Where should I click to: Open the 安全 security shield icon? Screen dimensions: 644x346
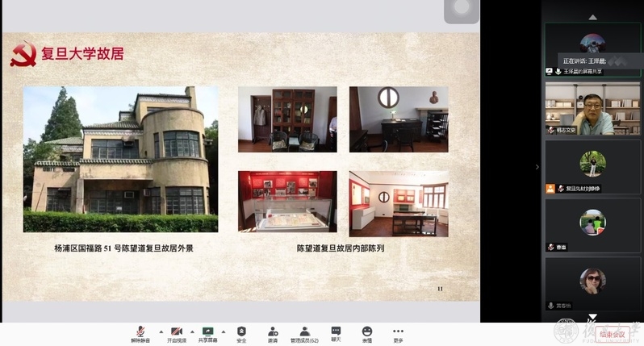241,332
